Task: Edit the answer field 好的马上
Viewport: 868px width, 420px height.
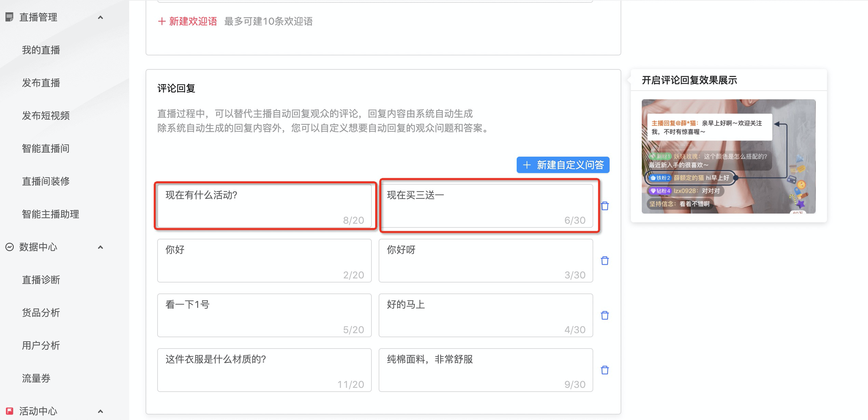Action: point(486,315)
